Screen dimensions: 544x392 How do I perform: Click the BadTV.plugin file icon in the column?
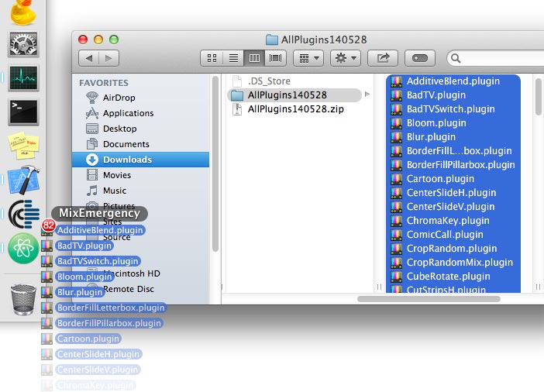tap(396, 95)
